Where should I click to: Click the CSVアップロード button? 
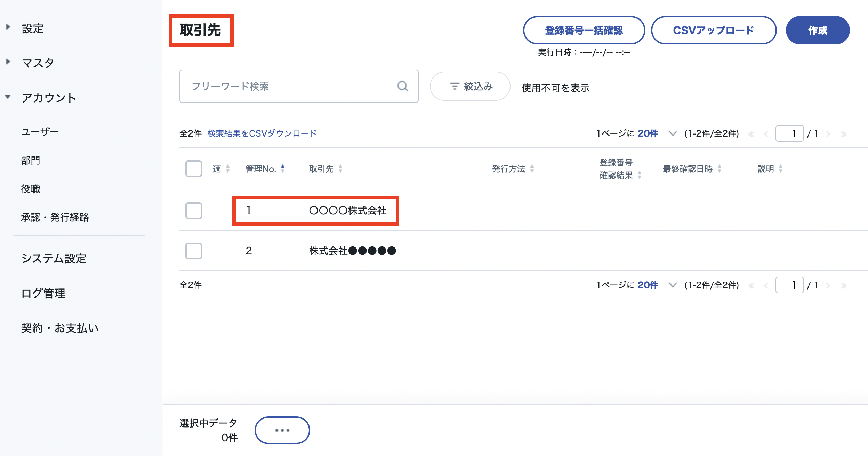tap(714, 30)
